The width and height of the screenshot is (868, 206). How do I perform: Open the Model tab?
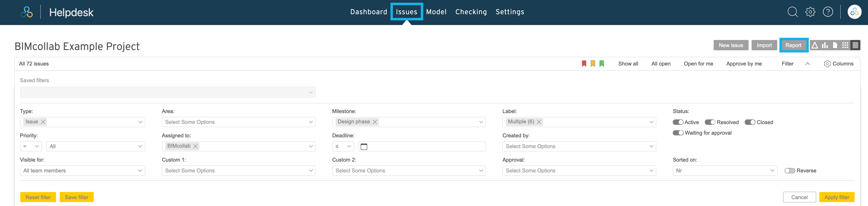click(x=436, y=12)
